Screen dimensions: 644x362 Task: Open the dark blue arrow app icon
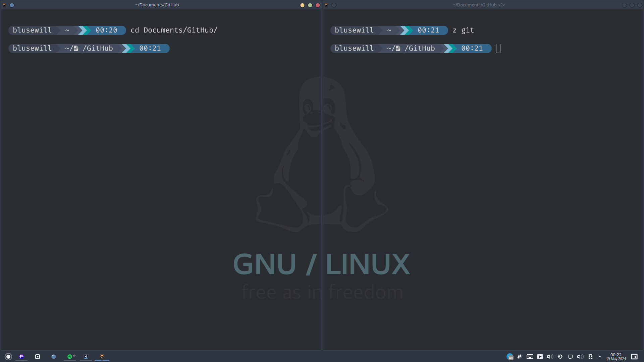point(86,357)
